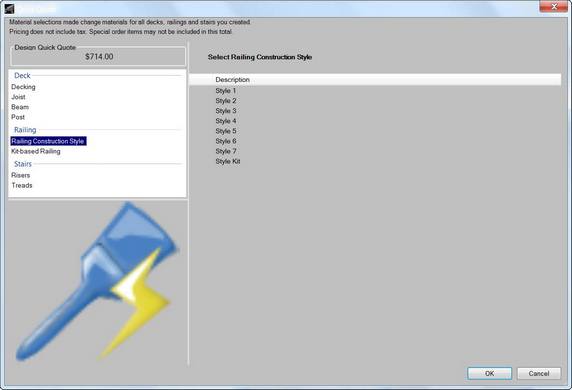
Task: Confirm selections with OK button
Action: [490, 373]
